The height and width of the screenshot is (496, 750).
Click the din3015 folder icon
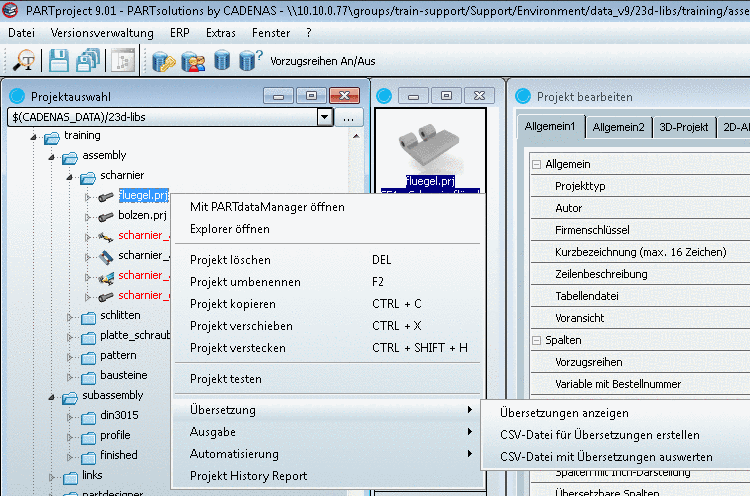(x=88, y=418)
